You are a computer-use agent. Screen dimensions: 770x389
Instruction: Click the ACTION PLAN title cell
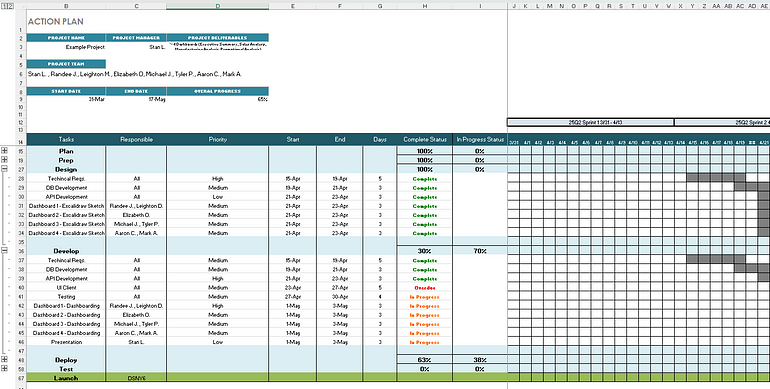pyautogui.click(x=55, y=22)
